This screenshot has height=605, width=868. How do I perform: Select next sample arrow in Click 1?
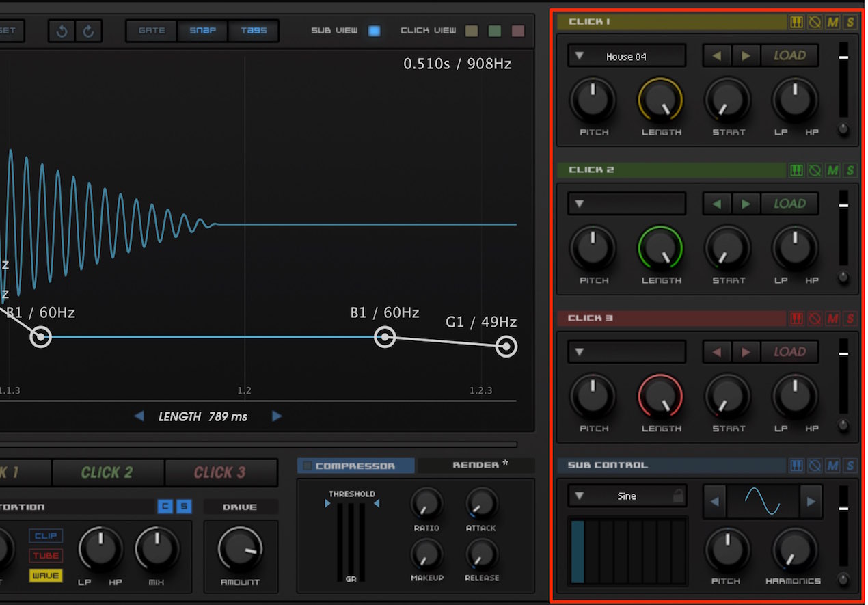click(746, 55)
